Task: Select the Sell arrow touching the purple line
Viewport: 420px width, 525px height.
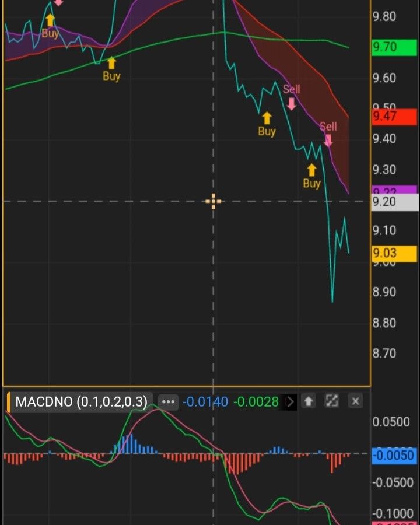Action: pos(328,139)
